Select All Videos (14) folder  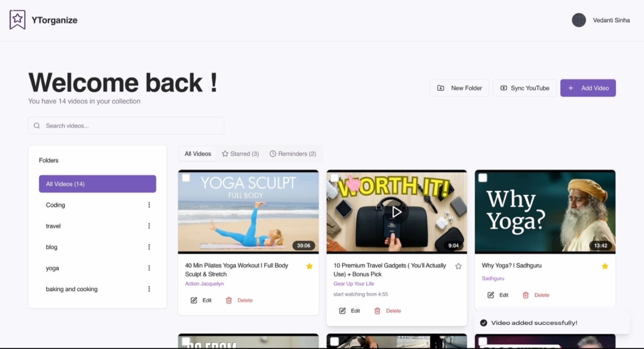point(98,184)
